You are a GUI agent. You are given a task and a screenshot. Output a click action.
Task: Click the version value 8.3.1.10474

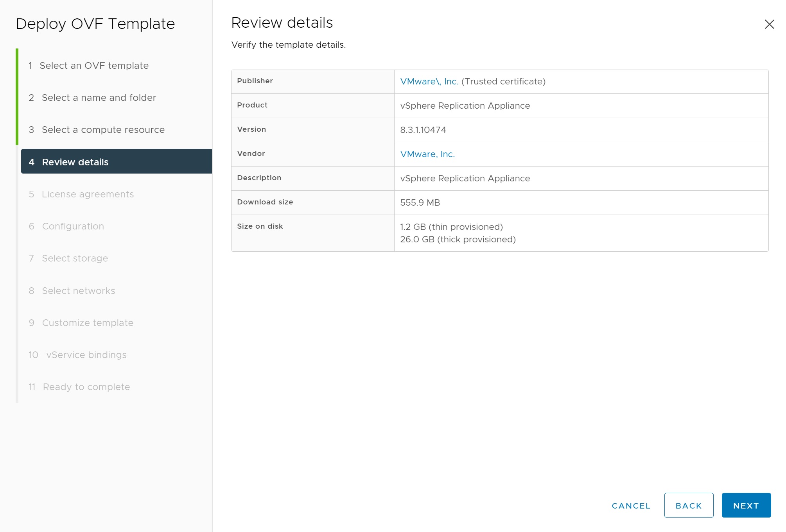[423, 130]
